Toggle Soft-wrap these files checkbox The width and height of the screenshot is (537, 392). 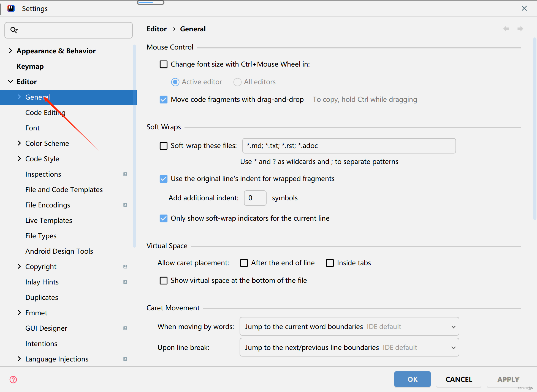[164, 146]
